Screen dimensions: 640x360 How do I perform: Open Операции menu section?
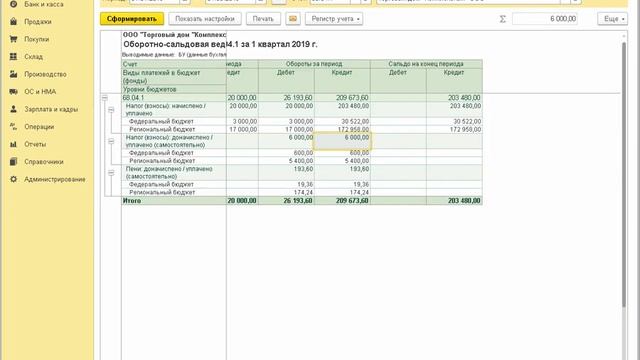tap(39, 127)
